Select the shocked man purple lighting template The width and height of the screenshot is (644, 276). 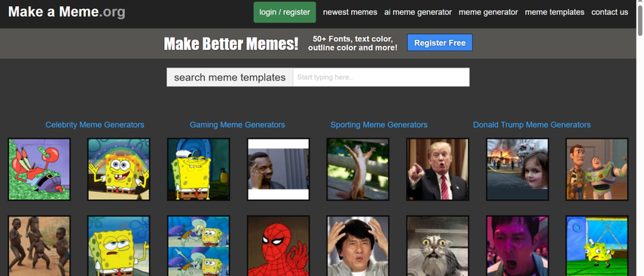tap(517, 246)
